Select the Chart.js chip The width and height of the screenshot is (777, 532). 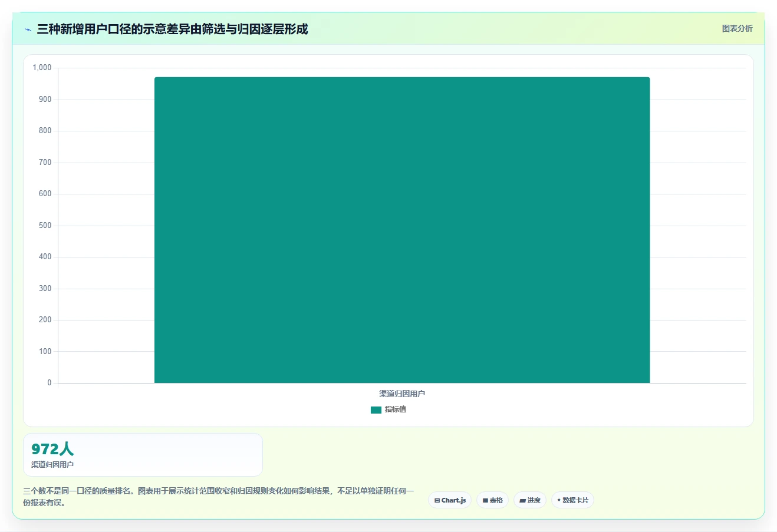coord(450,500)
